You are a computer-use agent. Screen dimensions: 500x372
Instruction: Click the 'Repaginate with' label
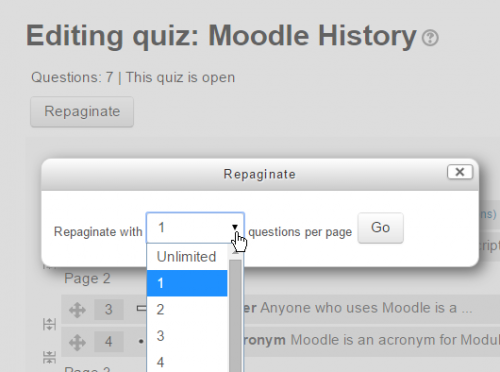98,232
